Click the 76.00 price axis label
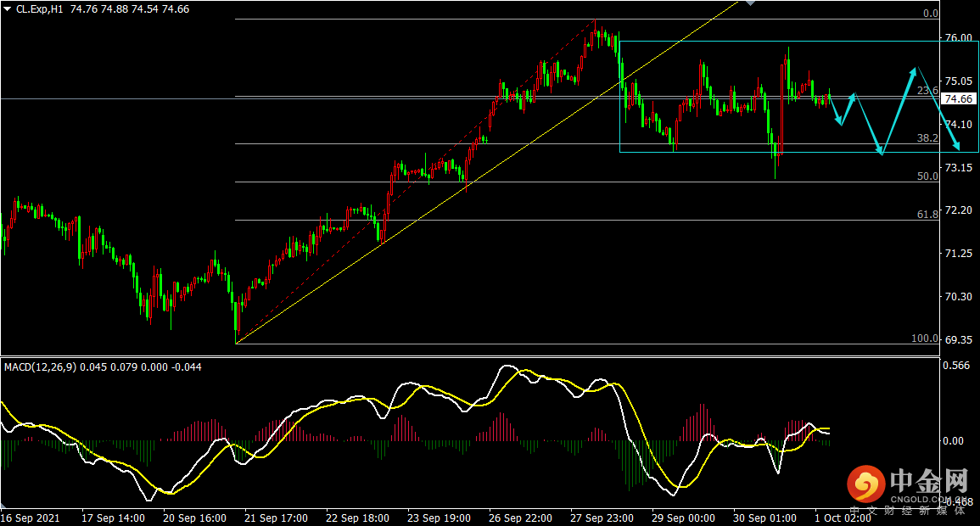Viewport: 980px width, 526px height. (959, 38)
